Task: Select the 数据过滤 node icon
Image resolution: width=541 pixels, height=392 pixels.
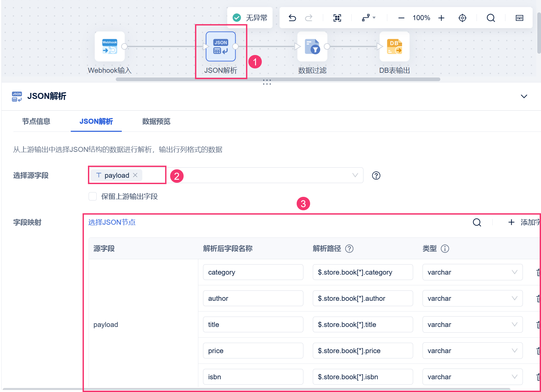Action: (x=312, y=46)
